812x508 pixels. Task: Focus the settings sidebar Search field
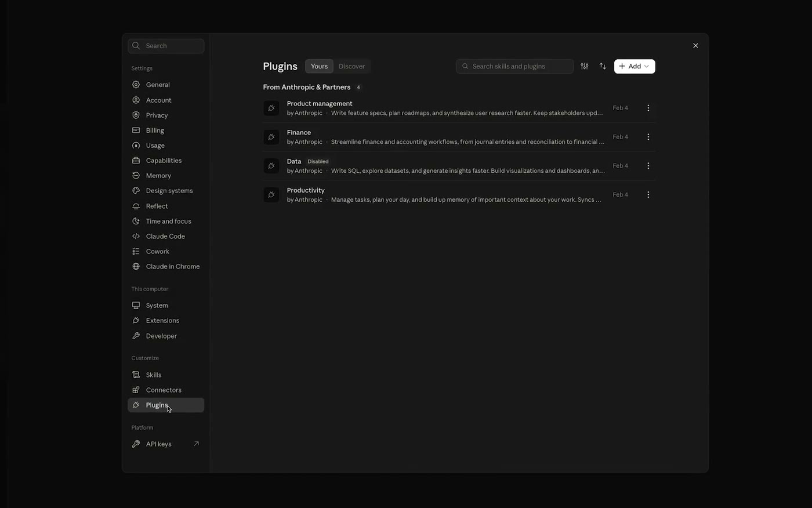click(x=166, y=46)
